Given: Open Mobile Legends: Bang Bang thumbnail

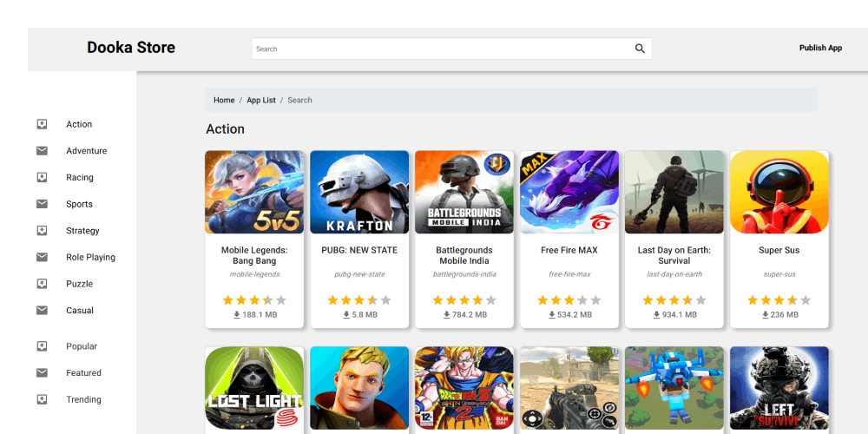Looking at the screenshot, I should tap(254, 192).
